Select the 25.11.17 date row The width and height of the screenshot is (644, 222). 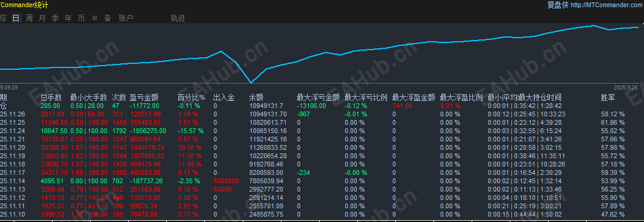coord(322,172)
